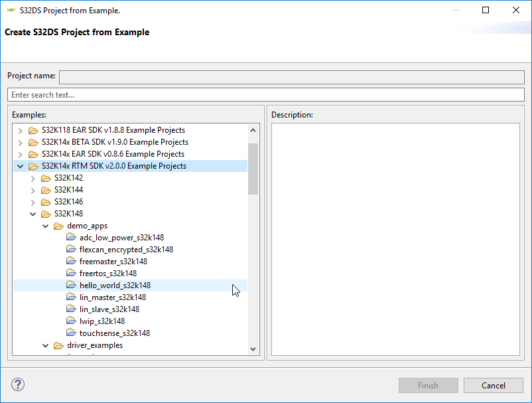
Task: Expand S32K118 EAR SDK v1.8.8 Example Projects
Action: click(x=21, y=131)
